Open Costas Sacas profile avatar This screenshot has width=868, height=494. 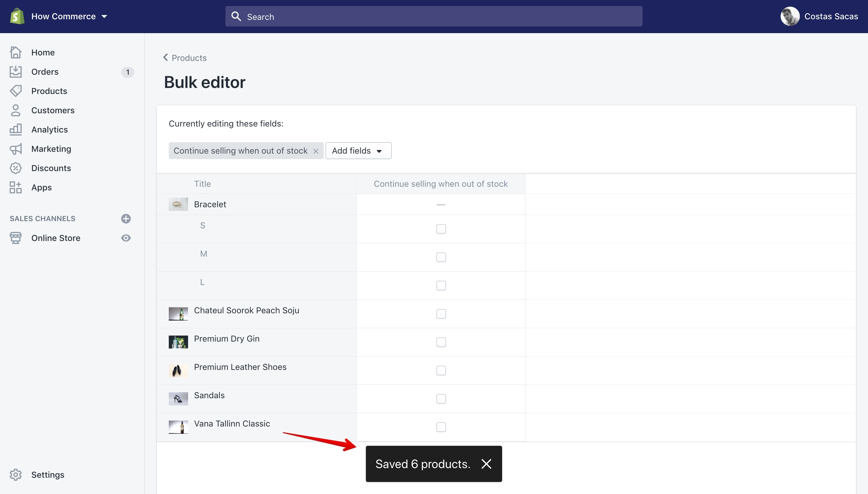pos(790,16)
